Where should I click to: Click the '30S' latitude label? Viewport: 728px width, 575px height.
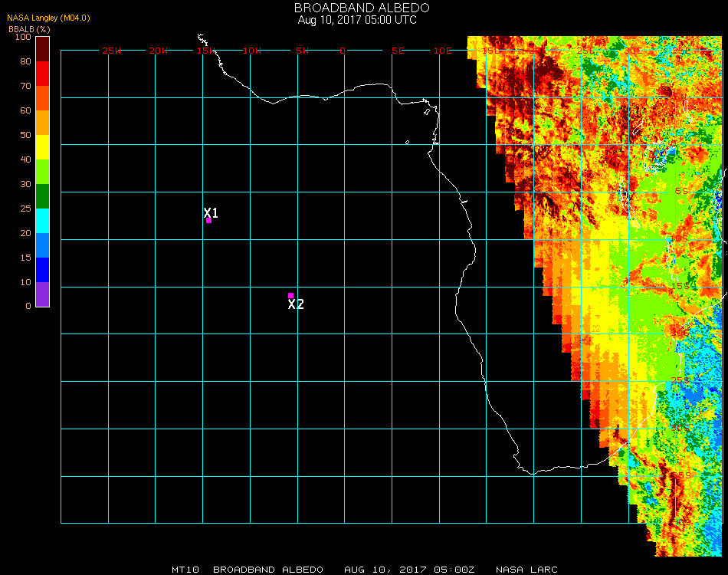click(680, 428)
